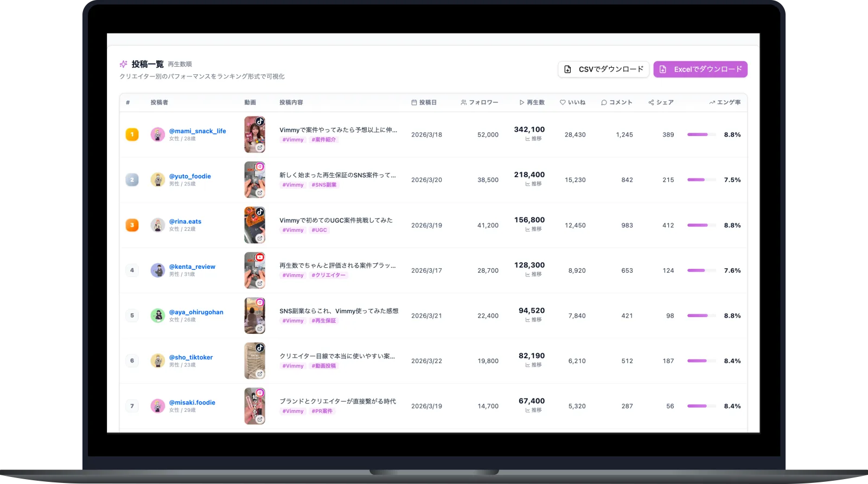
Task: Click the #SNS副業 hashtag tag
Action: (x=324, y=185)
